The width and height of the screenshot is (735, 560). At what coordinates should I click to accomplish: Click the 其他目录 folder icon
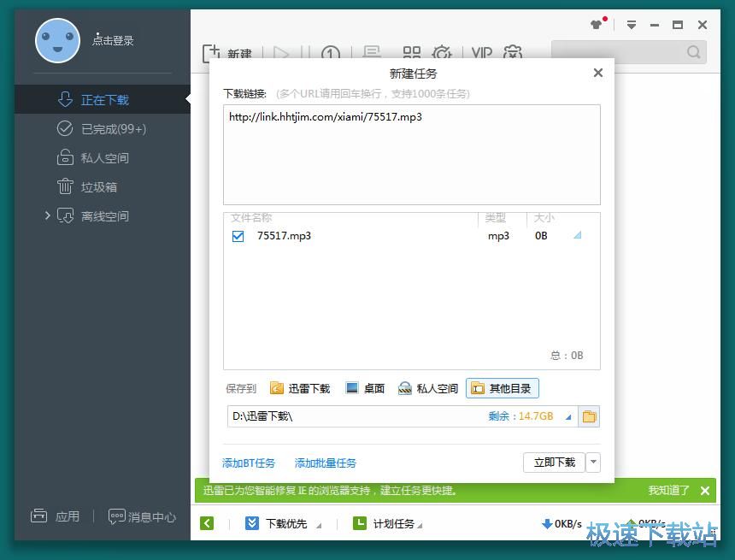tap(477, 388)
